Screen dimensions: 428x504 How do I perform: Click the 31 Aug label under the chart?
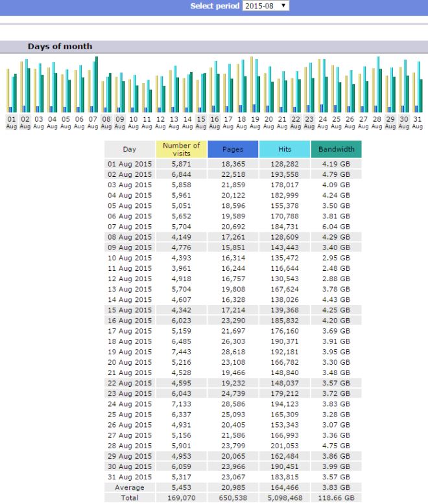tap(417, 122)
